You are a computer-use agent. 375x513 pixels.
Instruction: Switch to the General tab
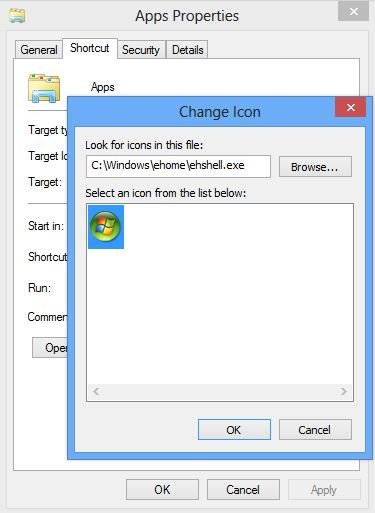(39, 50)
